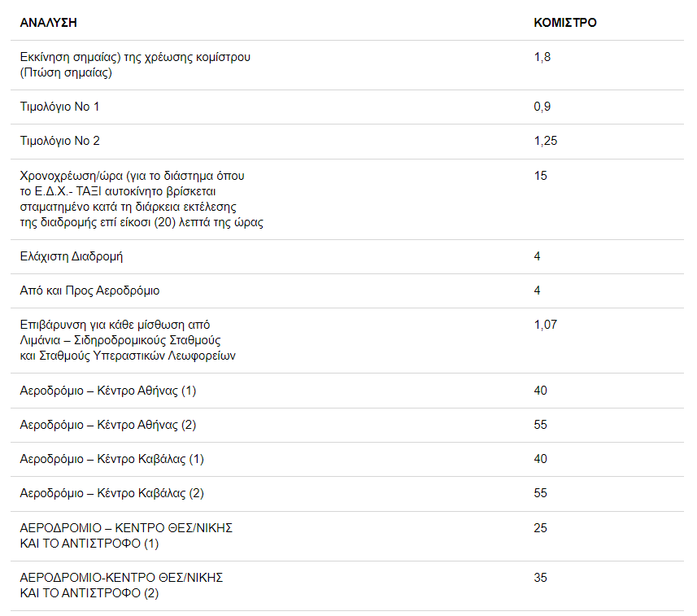The image size is (697, 616).
Task: Select Αεροδρόμιο – Κέντρο Αθήνας (1) row label
Action: point(108,391)
